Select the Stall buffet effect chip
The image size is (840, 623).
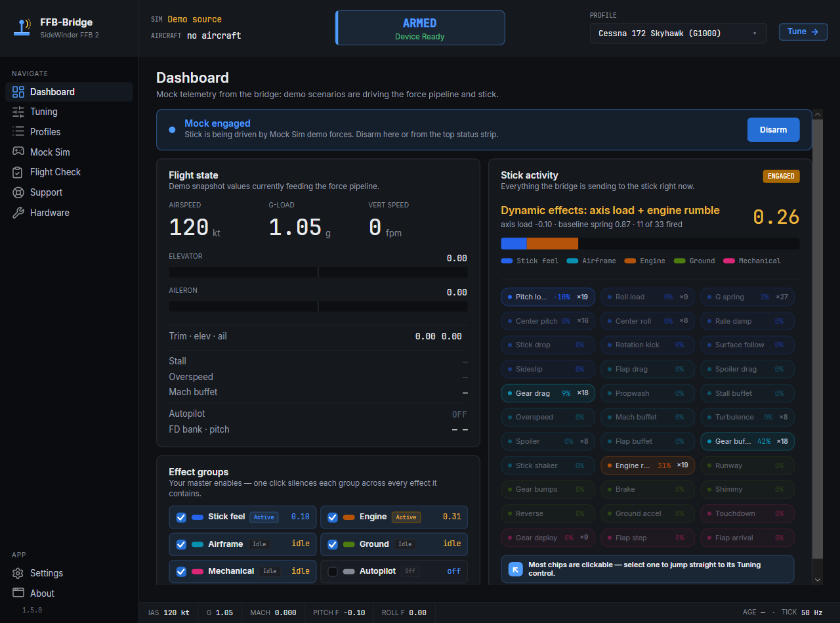[x=747, y=393]
